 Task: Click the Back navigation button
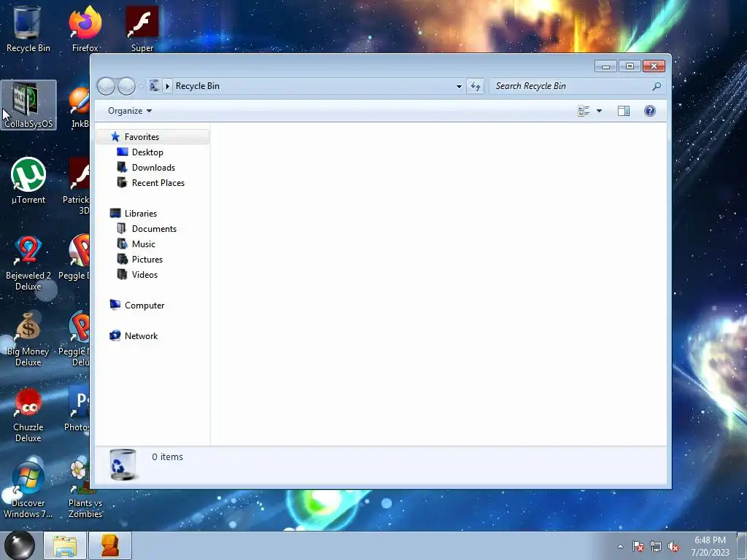pyautogui.click(x=107, y=86)
